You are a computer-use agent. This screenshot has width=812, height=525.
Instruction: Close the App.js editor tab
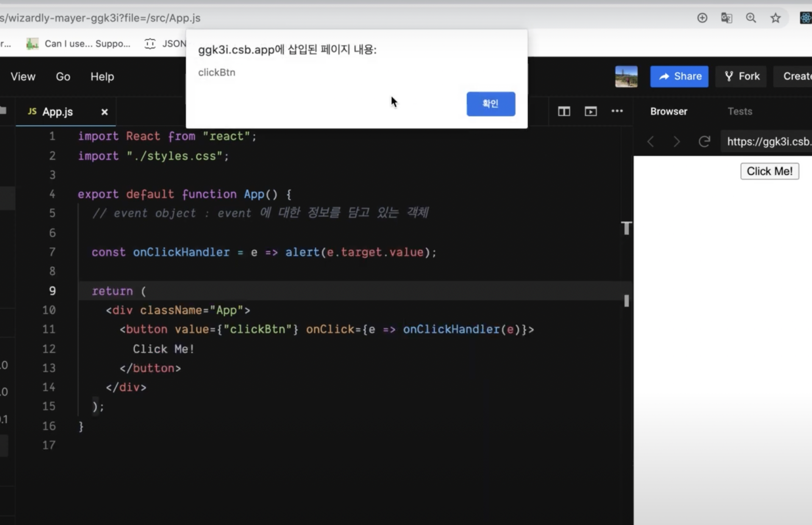click(x=104, y=112)
